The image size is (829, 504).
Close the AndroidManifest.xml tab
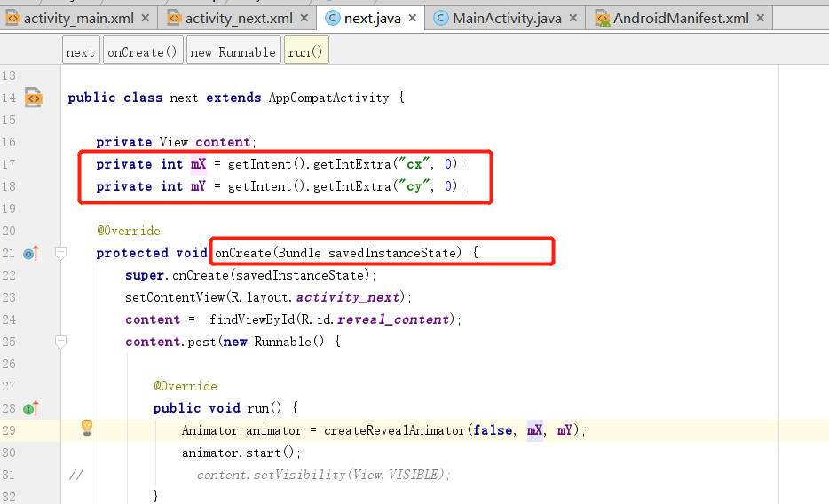761,18
